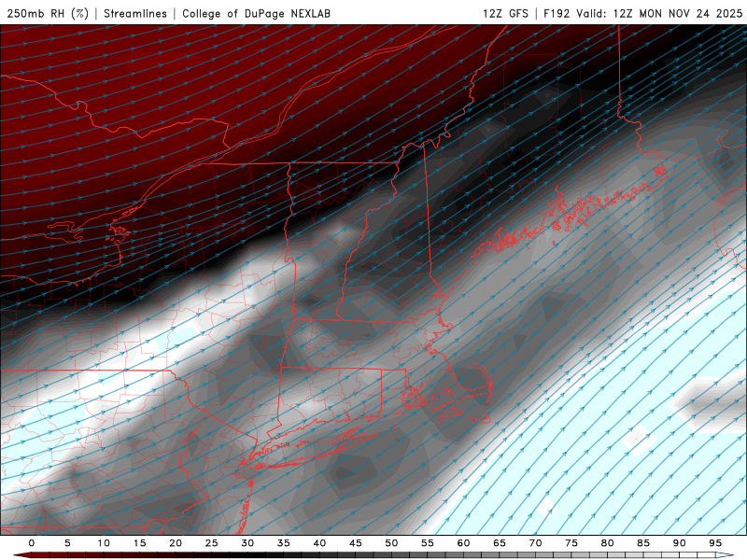The height and width of the screenshot is (560, 747).
Task: Click the 30 label on the RH scale
Action: pyautogui.click(x=247, y=543)
